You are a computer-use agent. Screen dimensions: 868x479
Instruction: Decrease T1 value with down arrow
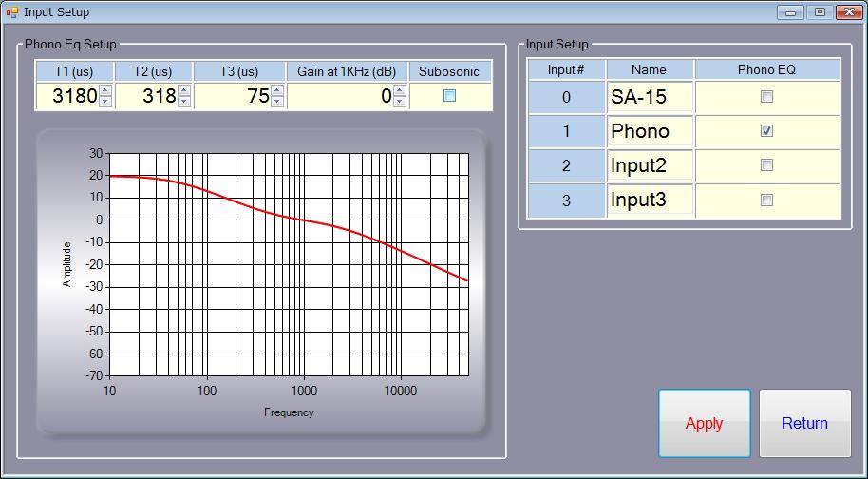click(105, 101)
